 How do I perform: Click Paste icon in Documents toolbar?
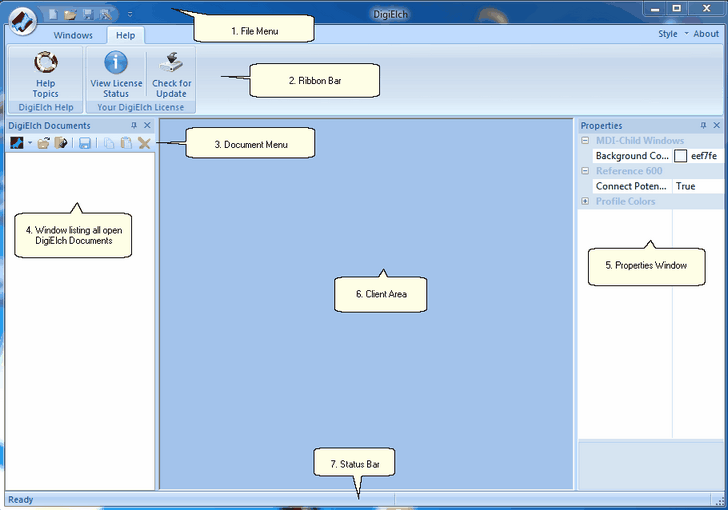click(x=126, y=143)
